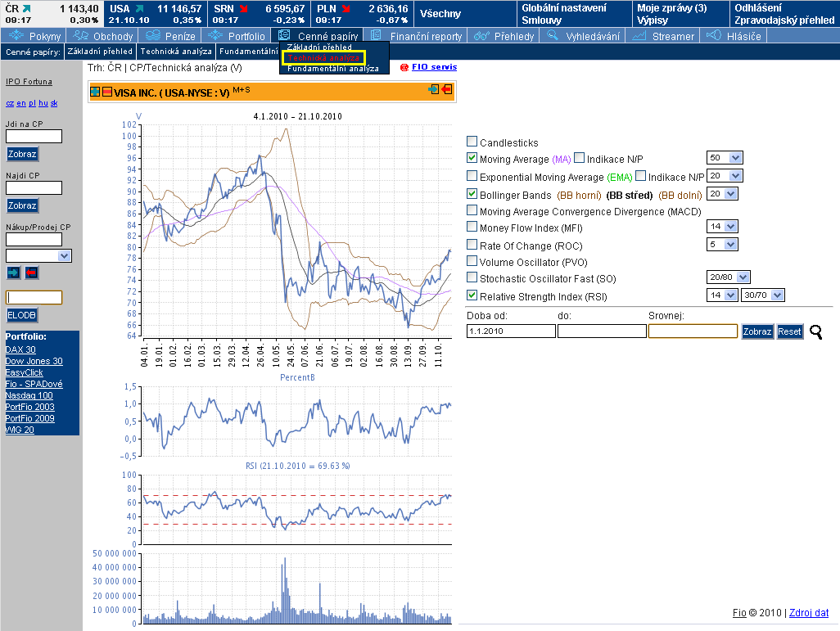
Task: Click the Jdi na CP input field
Action: click(x=34, y=136)
